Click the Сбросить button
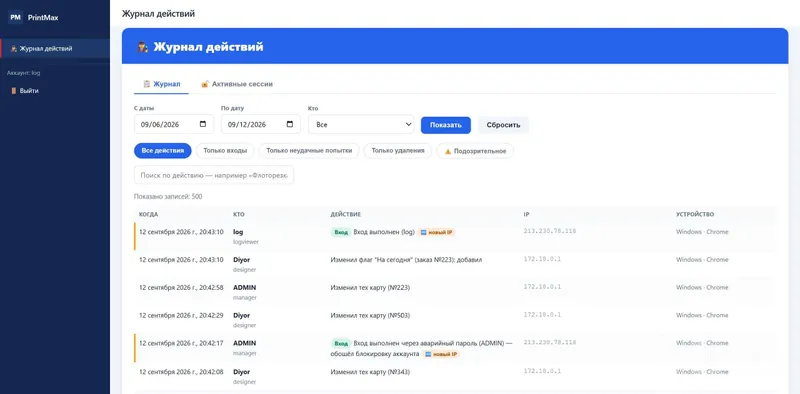Screen dimensions: 800x394 coord(503,125)
